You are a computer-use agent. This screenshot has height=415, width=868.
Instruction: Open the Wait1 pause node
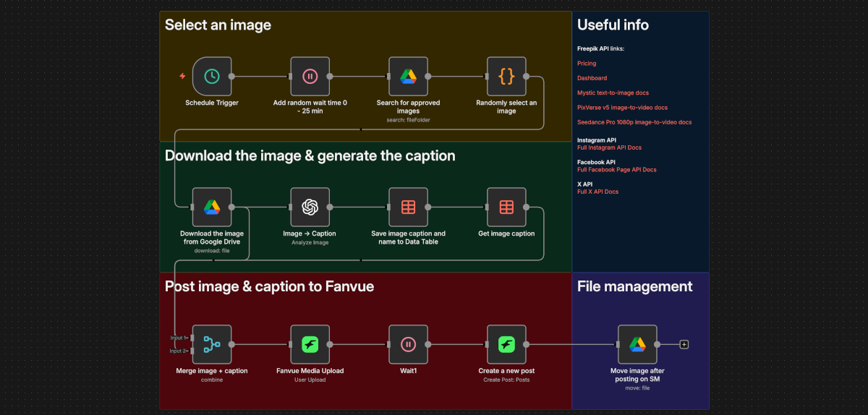click(x=408, y=344)
